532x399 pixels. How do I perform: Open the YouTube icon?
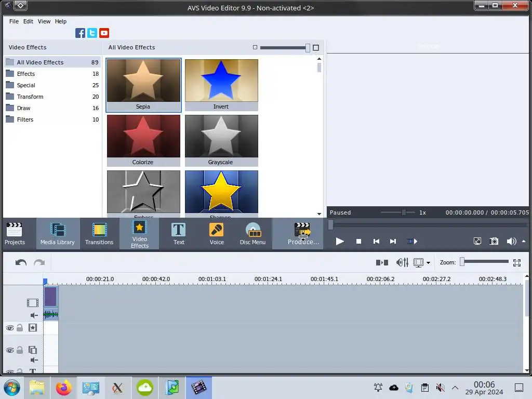pos(104,33)
